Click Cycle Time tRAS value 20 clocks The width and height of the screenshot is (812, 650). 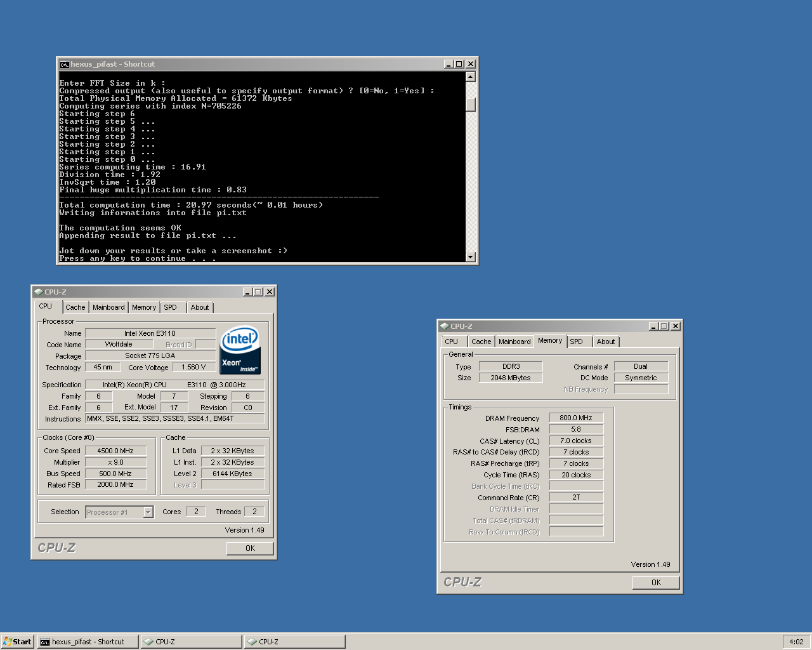(x=576, y=475)
